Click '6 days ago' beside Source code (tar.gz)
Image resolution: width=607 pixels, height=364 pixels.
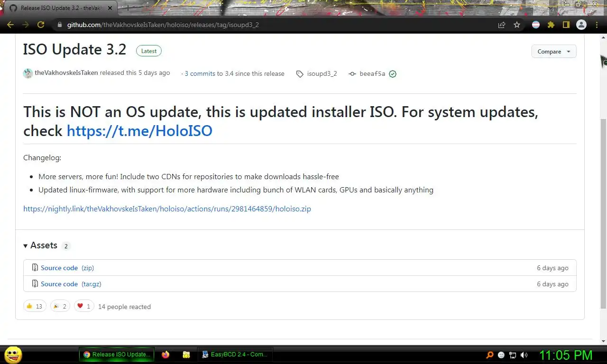click(x=552, y=284)
